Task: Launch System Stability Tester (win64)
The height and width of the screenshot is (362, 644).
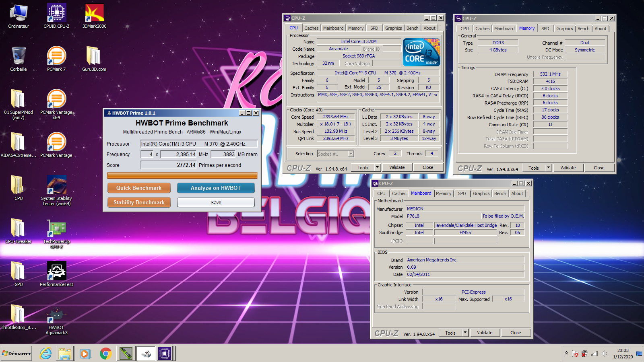Action: pos(56,190)
